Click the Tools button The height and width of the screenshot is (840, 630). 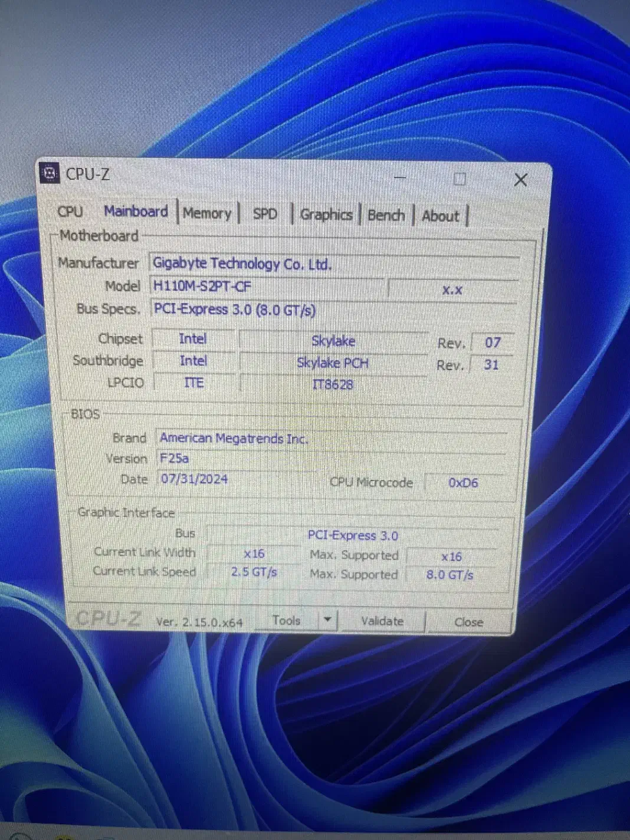point(287,620)
